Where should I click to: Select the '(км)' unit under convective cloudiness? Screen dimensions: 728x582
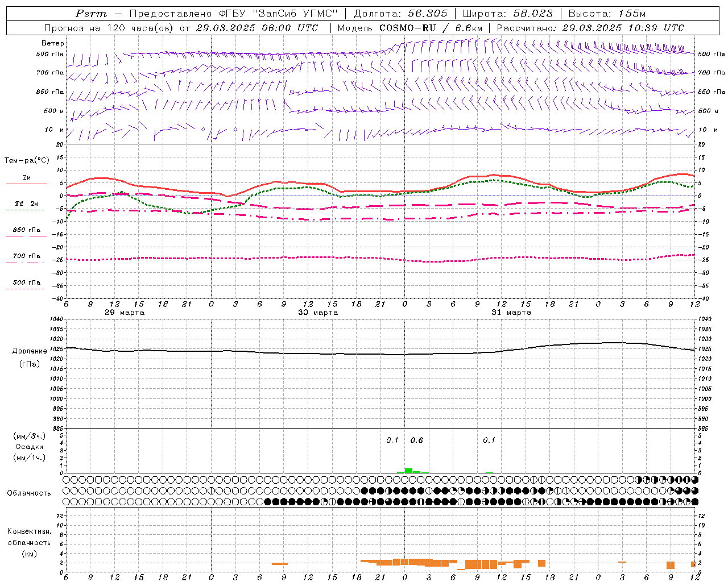pyautogui.click(x=30, y=554)
